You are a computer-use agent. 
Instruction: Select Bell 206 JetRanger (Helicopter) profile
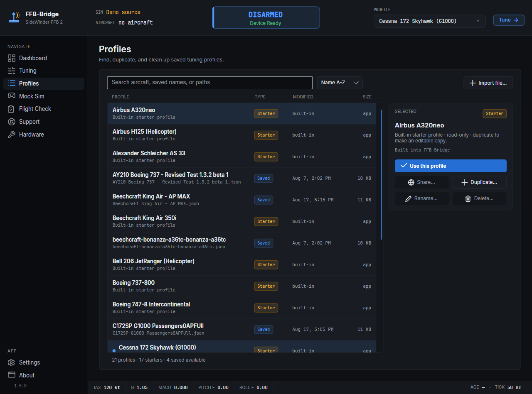[x=242, y=264]
